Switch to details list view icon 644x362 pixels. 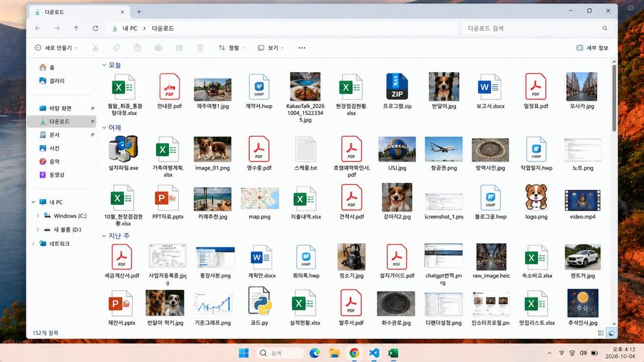click(x=601, y=333)
